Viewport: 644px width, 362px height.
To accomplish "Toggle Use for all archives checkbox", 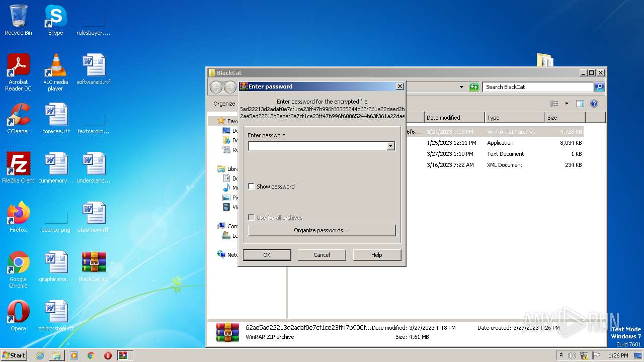I will pos(252,218).
